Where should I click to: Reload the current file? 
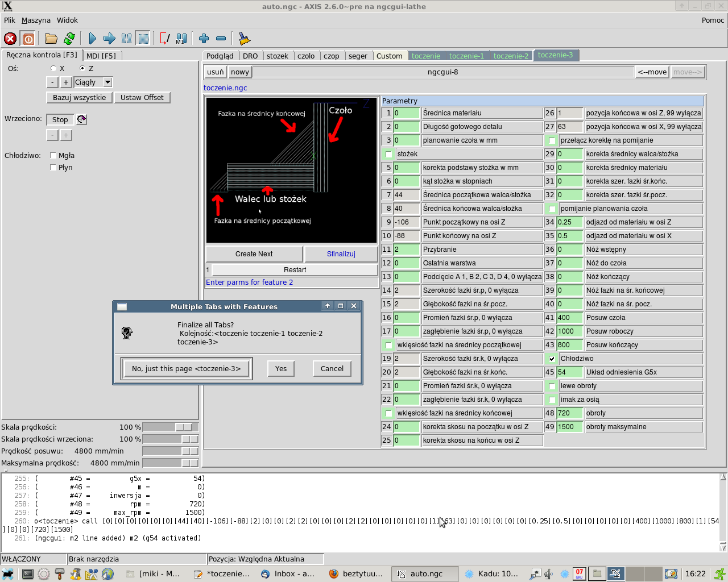click(x=69, y=39)
